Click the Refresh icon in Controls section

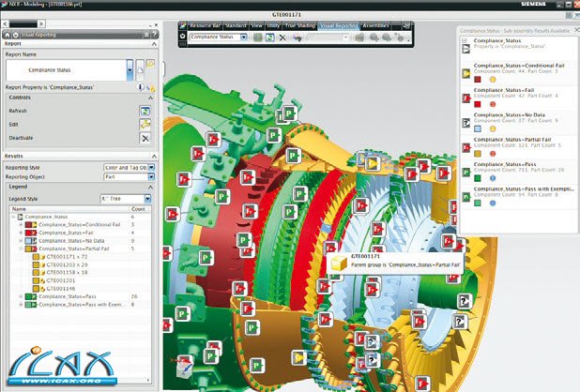pos(145,111)
